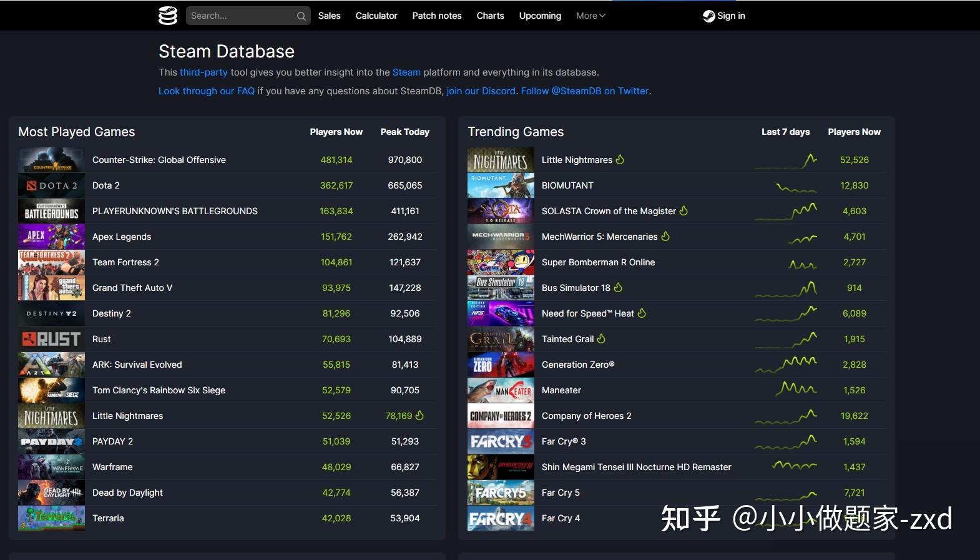Open the Sales menu item
The width and height of the screenshot is (980, 560).
pos(329,16)
